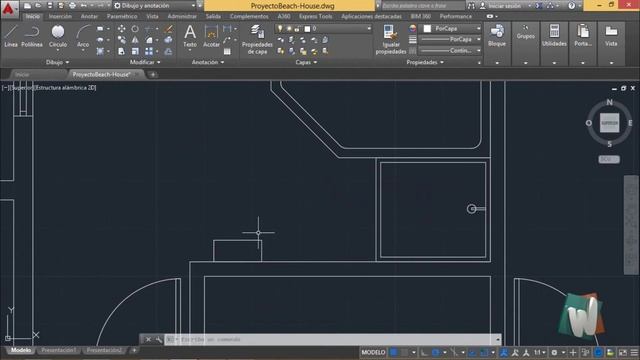The height and width of the screenshot is (360, 640).
Task: Click the Iniciar sesión sign-in button
Action: [505, 6]
